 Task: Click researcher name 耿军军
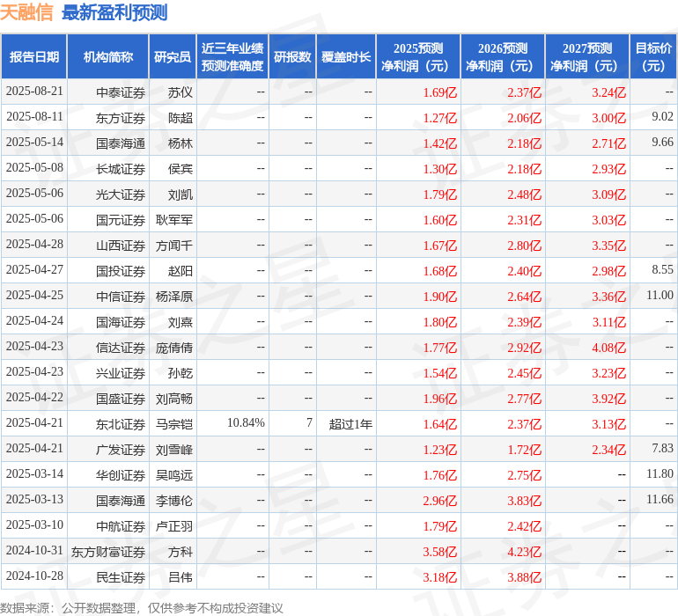pyautogui.click(x=174, y=220)
